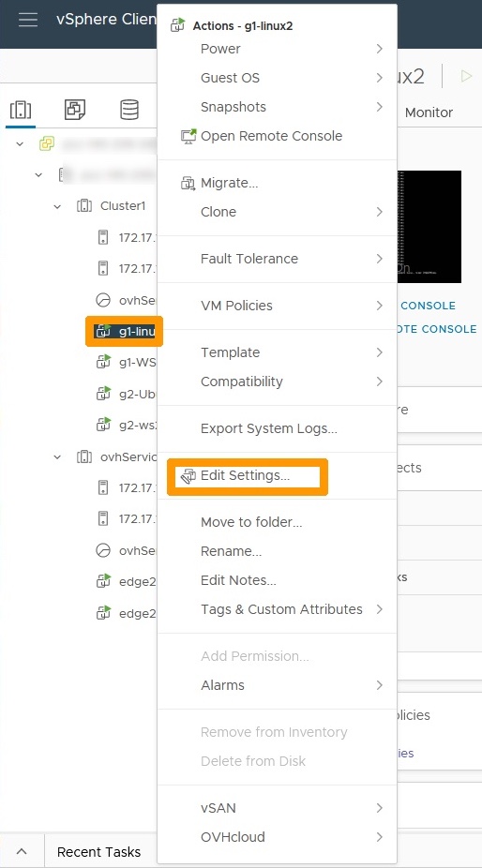Click the Migrate icon in Actions menu
The image size is (482, 868).
pyautogui.click(x=188, y=183)
